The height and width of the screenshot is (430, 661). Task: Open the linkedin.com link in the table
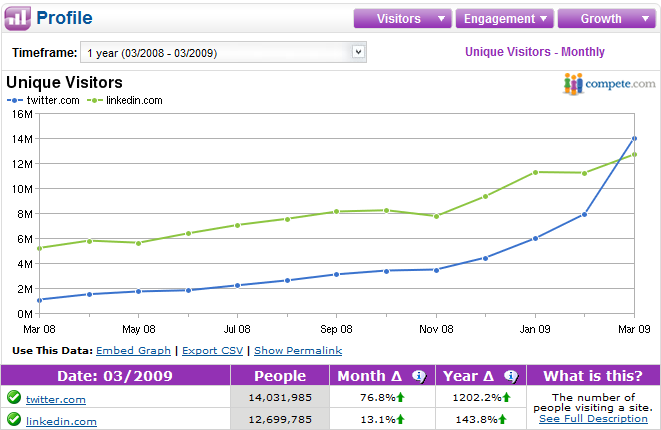click(61, 422)
